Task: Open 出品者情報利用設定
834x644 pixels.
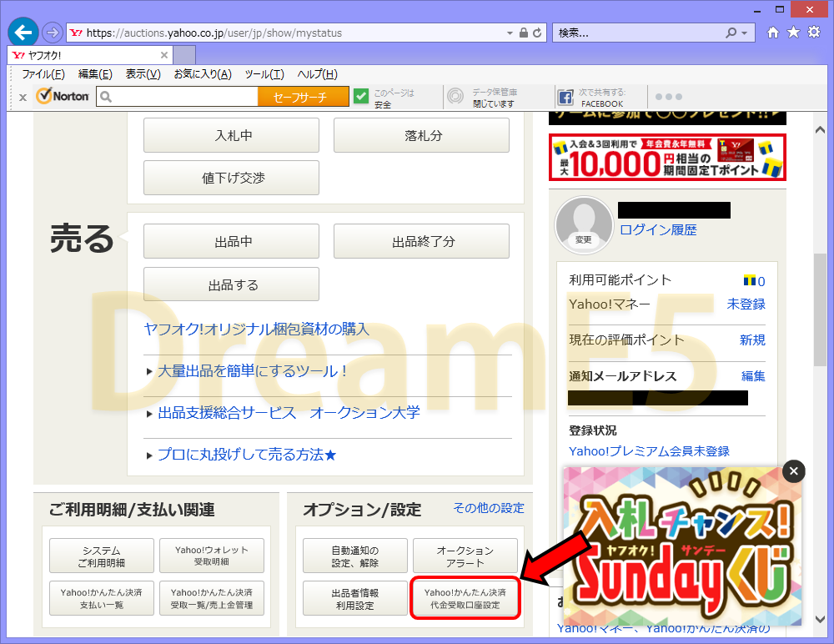Action: click(355, 598)
